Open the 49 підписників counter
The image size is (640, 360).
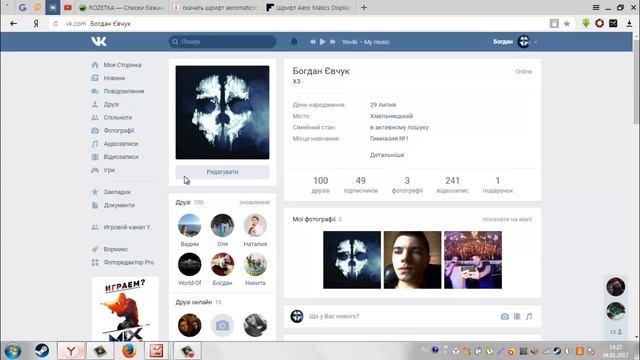coord(360,185)
